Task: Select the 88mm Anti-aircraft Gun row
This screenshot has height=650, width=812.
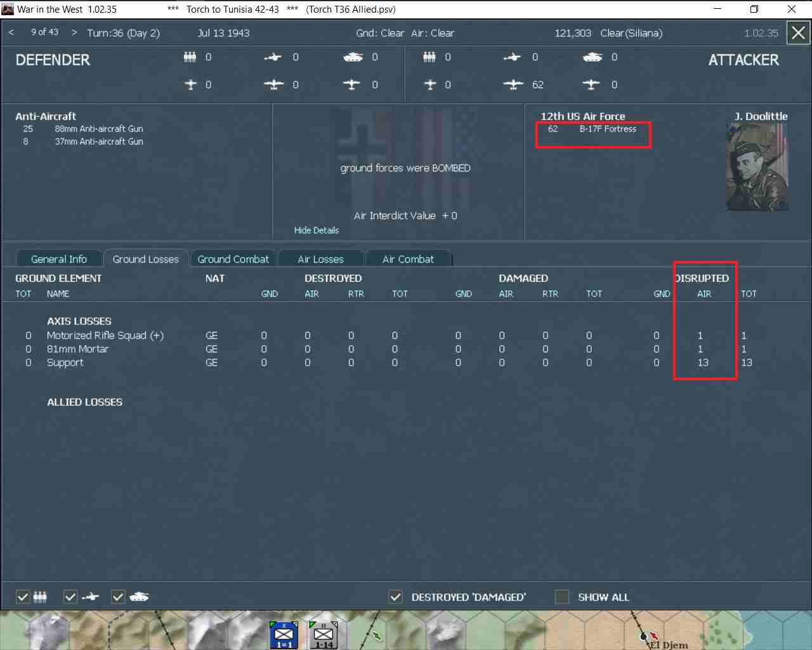Action: click(82, 129)
